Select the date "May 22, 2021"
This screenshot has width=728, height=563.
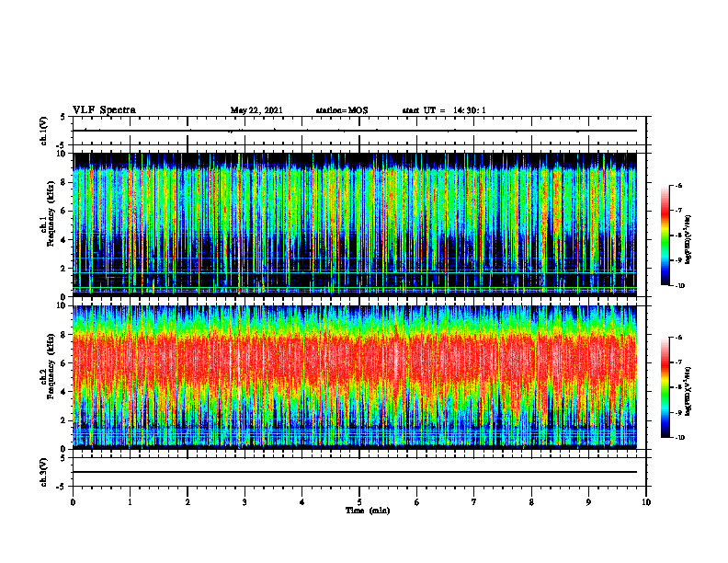256,110
